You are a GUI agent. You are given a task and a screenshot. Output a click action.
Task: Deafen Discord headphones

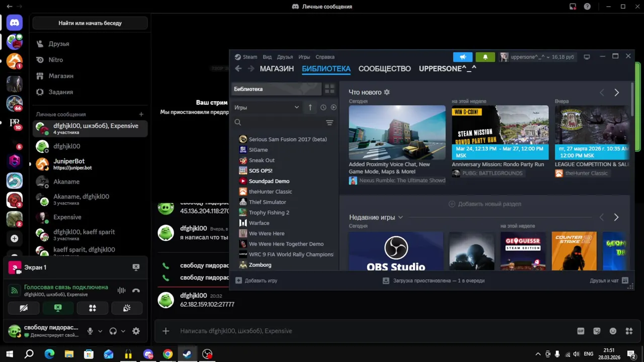coord(113,331)
